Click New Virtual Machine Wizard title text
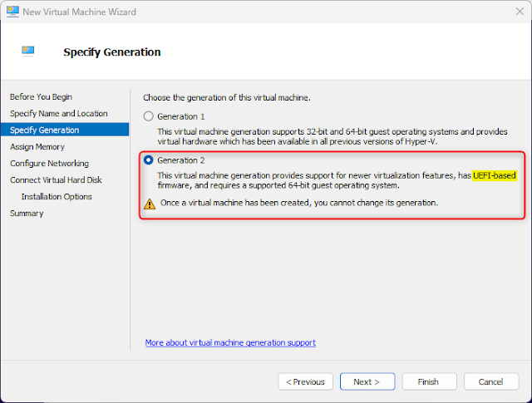Viewport: 532px width, 403px height. point(80,12)
